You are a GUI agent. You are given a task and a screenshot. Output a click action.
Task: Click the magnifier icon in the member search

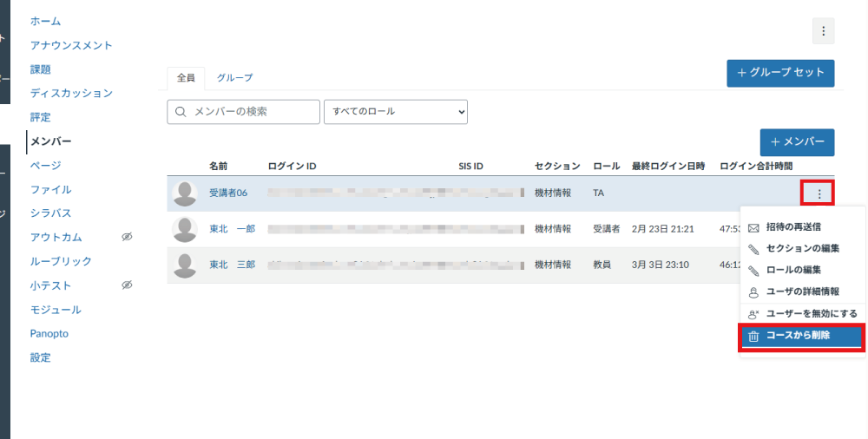[x=181, y=112]
